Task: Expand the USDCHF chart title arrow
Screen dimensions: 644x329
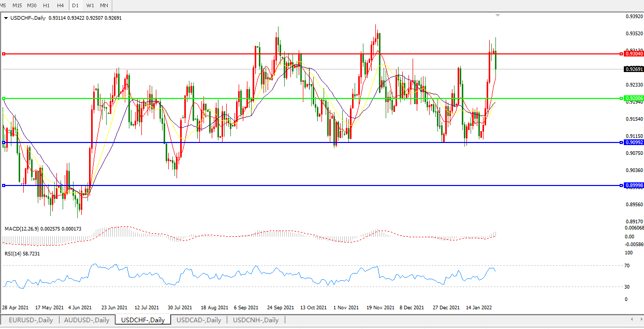Action: (x=6, y=18)
